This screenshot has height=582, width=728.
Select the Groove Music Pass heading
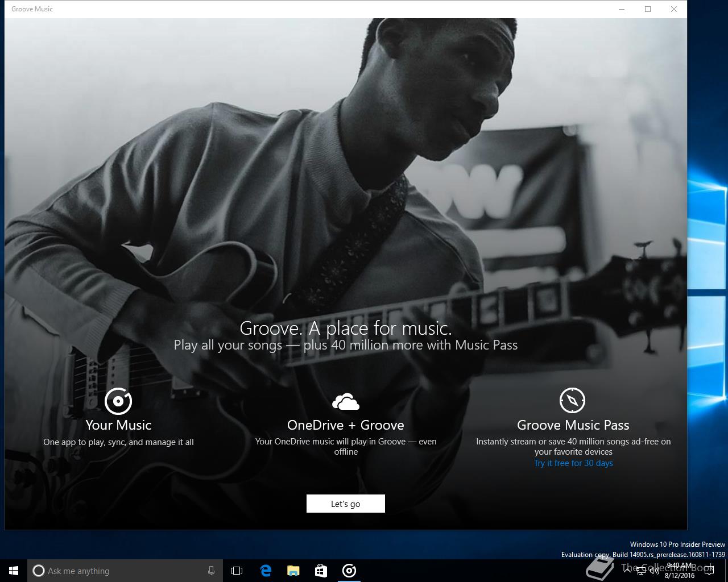click(573, 425)
